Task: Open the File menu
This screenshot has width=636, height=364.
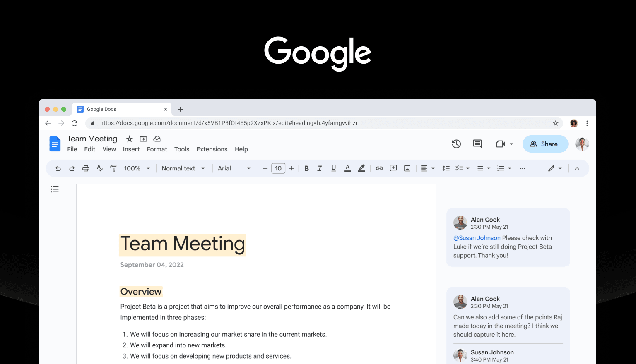Action: pyautogui.click(x=72, y=149)
